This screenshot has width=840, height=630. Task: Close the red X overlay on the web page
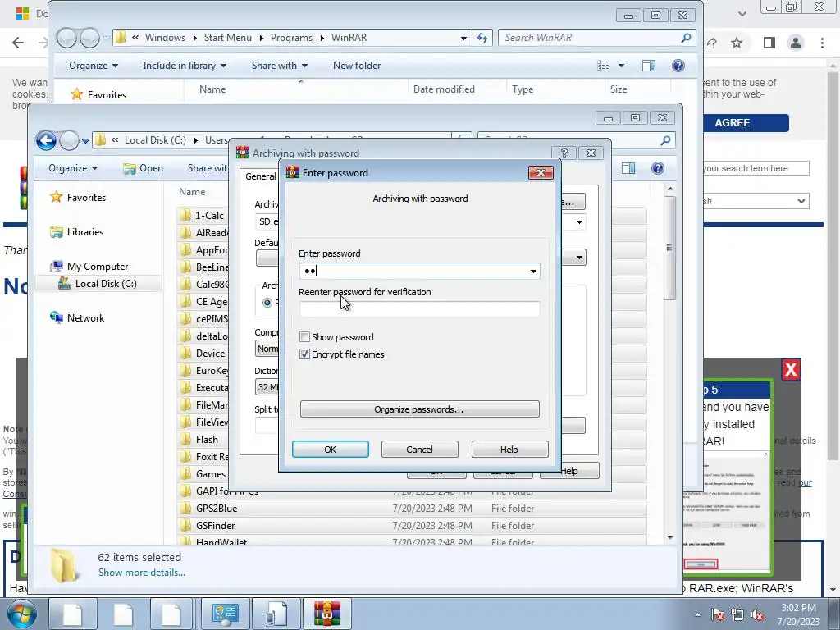pos(791,370)
